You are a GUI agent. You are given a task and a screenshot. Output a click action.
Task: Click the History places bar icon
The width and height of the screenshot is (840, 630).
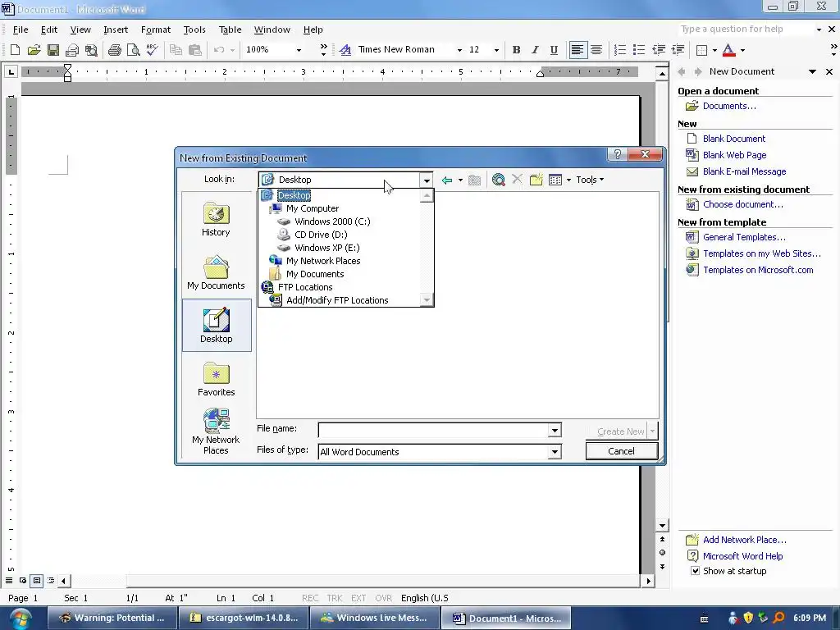pyautogui.click(x=216, y=220)
